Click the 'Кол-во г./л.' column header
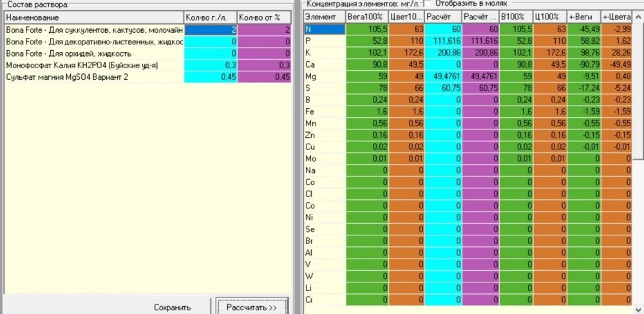The width and height of the screenshot is (644, 314). [211, 17]
